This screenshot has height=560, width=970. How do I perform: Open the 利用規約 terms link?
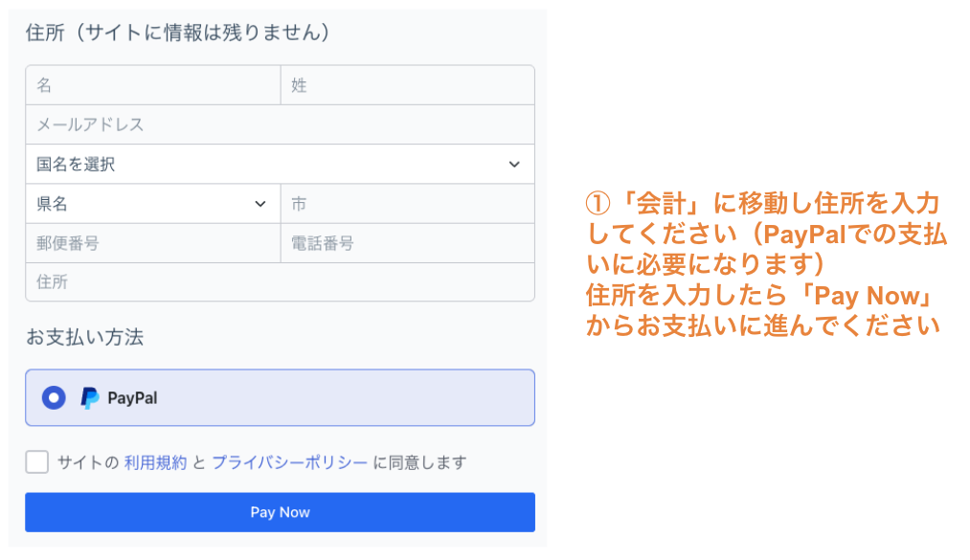pyautogui.click(x=155, y=462)
